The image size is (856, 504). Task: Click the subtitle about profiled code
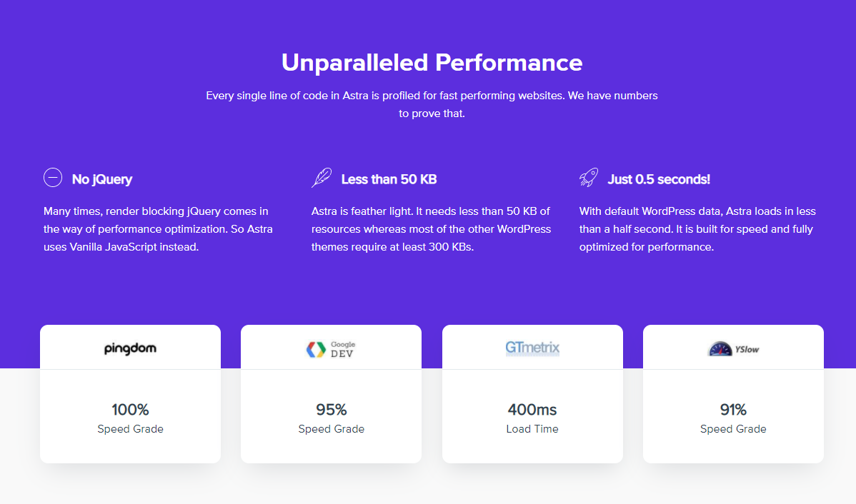[432, 104]
